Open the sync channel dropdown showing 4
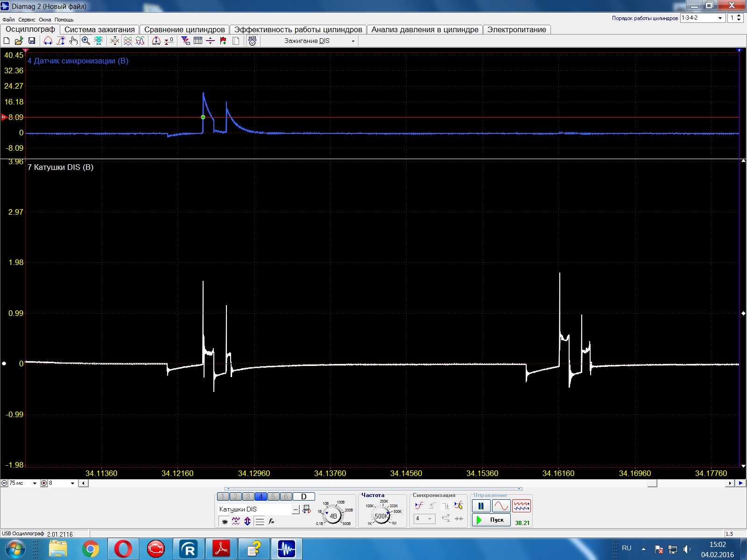 point(424,518)
